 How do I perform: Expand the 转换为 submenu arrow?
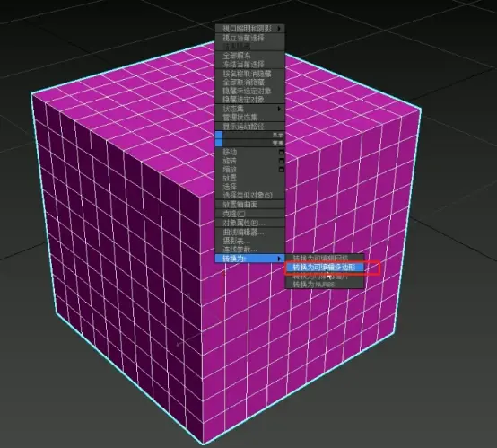point(279,259)
